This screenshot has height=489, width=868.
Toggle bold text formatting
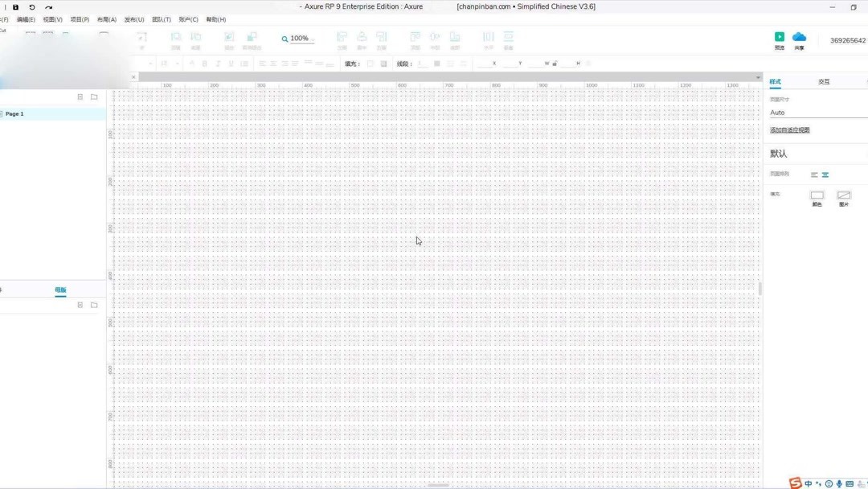pyautogui.click(x=205, y=63)
